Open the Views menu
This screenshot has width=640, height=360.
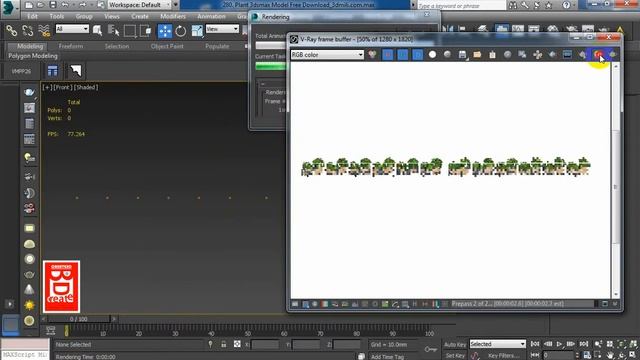coord(111,16)
